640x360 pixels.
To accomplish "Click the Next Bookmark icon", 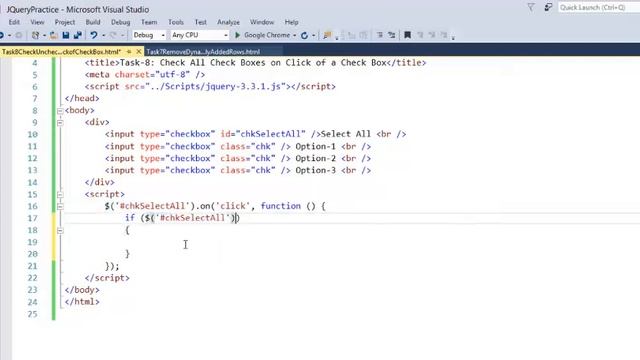I will tap(432, 35).
